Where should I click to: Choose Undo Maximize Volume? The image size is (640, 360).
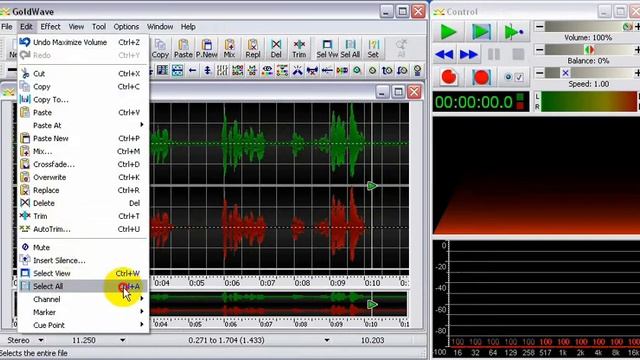point(83,42)
